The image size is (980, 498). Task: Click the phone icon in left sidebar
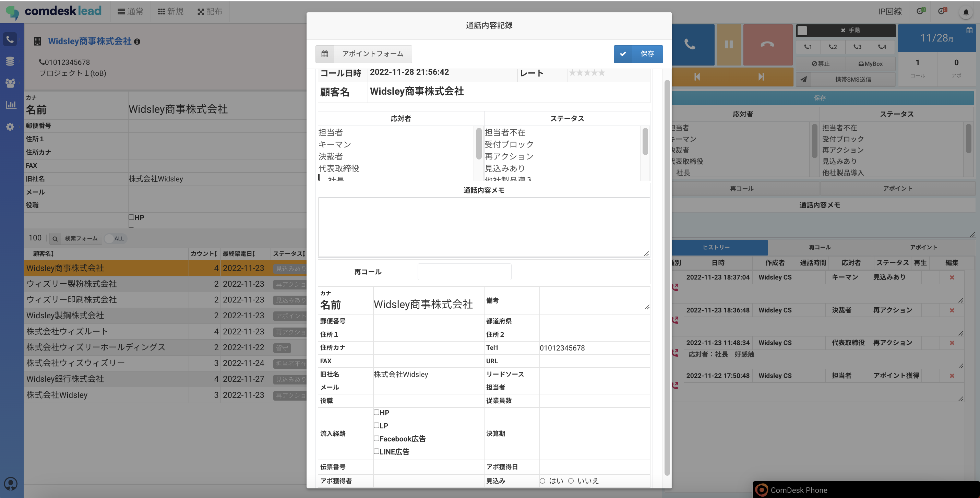(x=10, y=39)
